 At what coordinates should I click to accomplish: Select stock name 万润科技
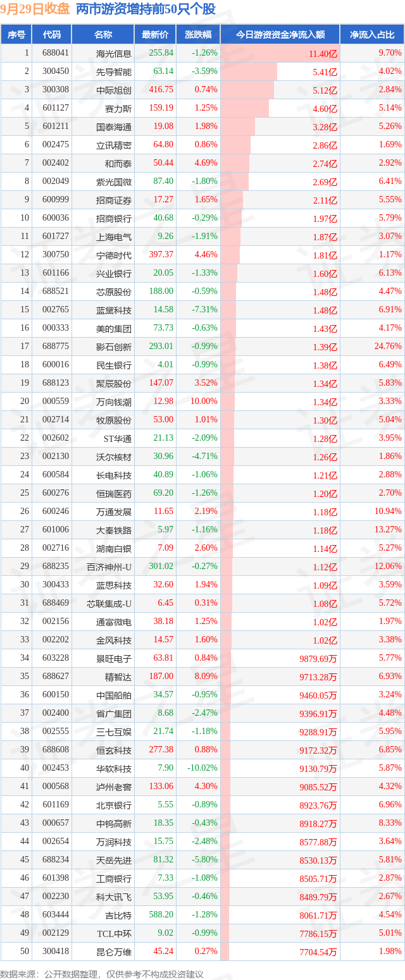pos(114,842)
